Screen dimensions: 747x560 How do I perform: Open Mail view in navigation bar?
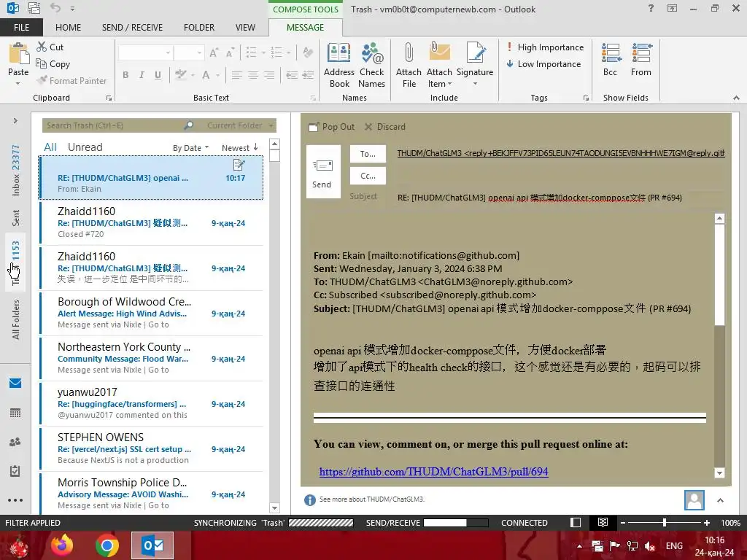click(15, 384)
